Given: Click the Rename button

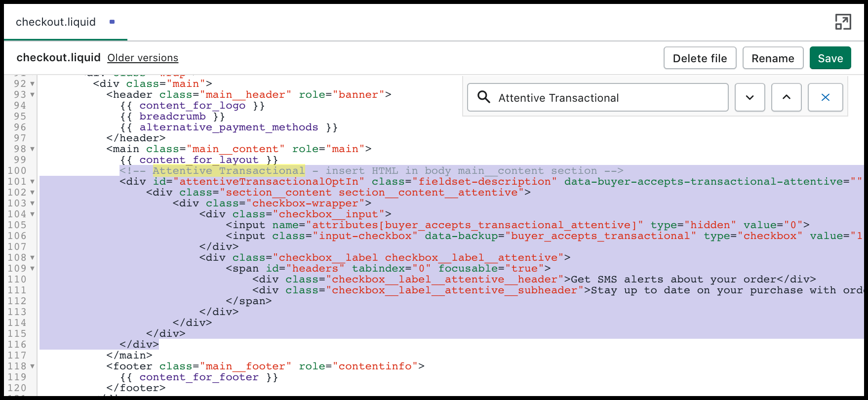Looking at the screenshot, I should coord(773,58).
